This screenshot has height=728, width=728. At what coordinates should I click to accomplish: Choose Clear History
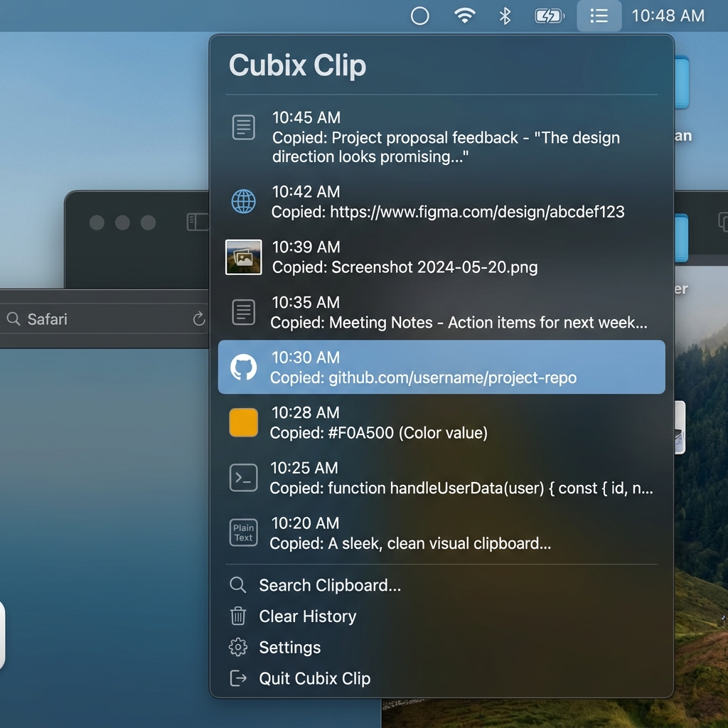click(441, 616)
